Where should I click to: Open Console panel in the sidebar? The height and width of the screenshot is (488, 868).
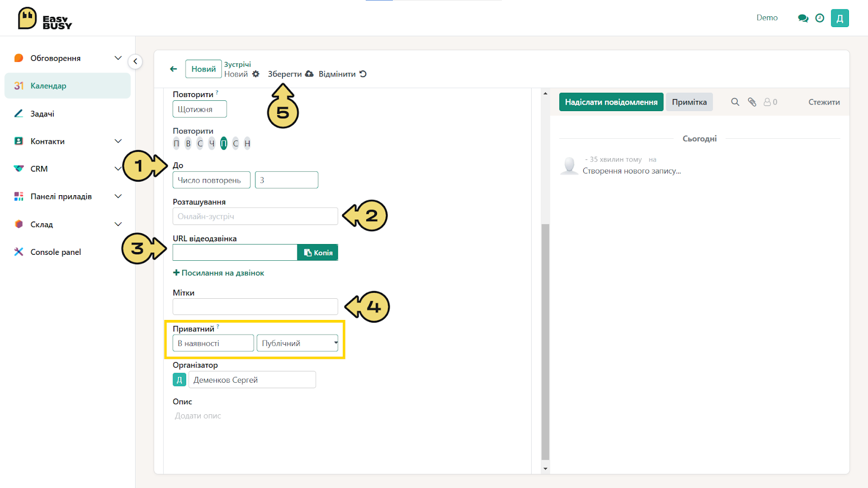click(67, 252)
